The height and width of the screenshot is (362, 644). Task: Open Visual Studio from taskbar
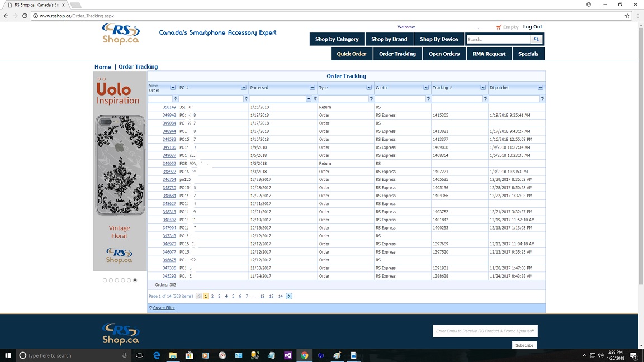point(288,355)
